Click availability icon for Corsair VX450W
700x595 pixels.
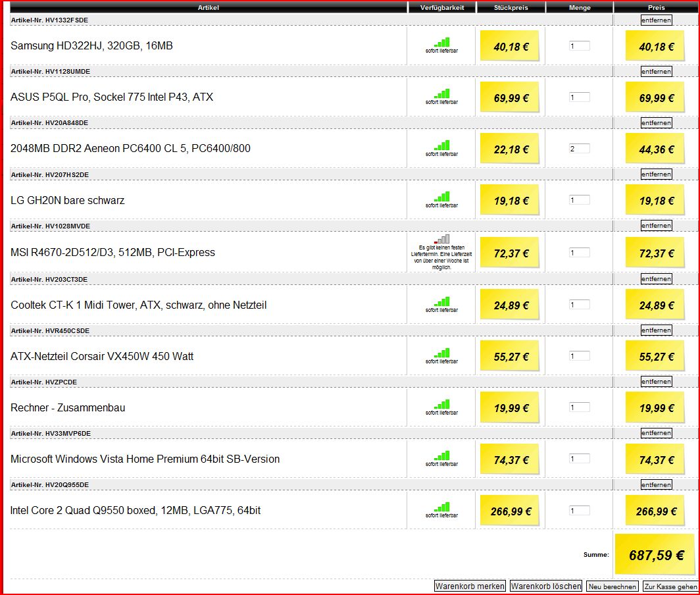[x=441, y=353]
